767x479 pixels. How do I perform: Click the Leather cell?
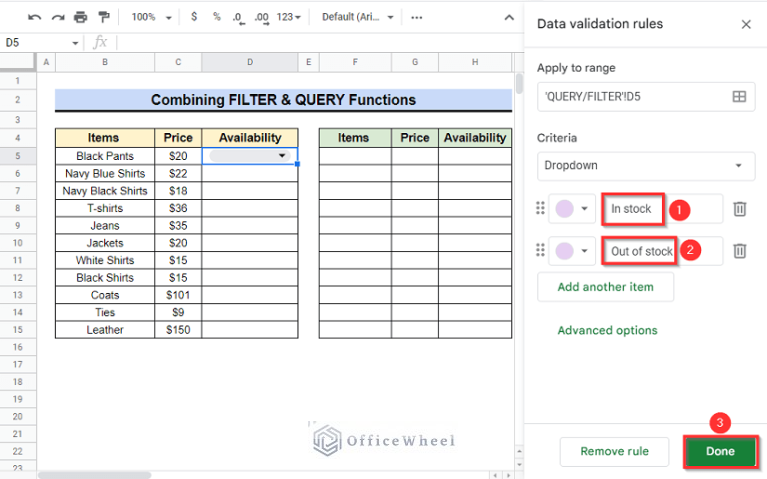105,330
